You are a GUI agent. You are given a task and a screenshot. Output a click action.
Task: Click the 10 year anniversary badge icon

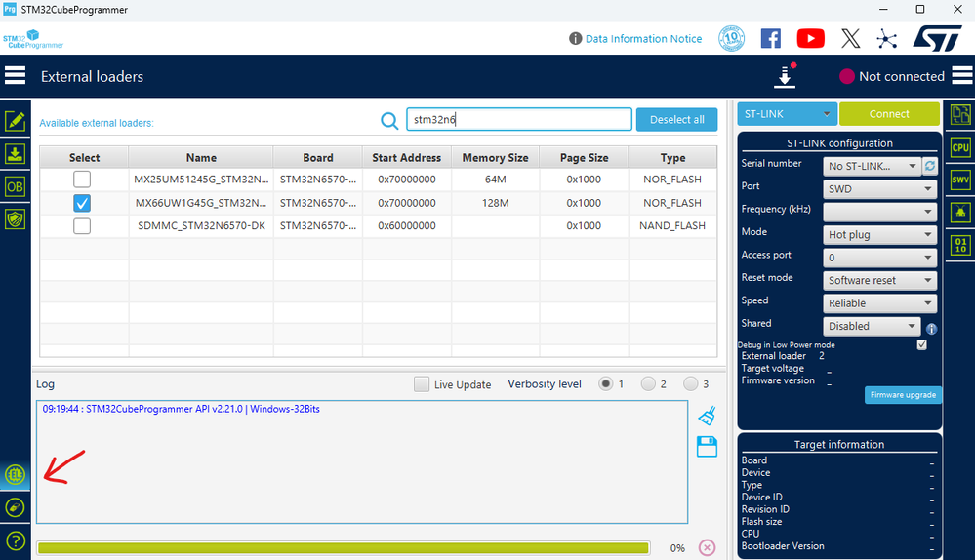pyautogui.click(x=732, y=38)
